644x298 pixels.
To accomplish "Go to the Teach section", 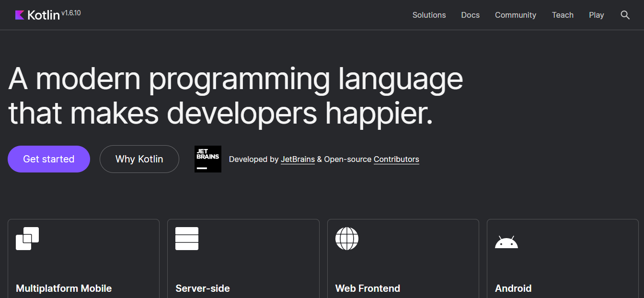I will [x=563, y=15].
